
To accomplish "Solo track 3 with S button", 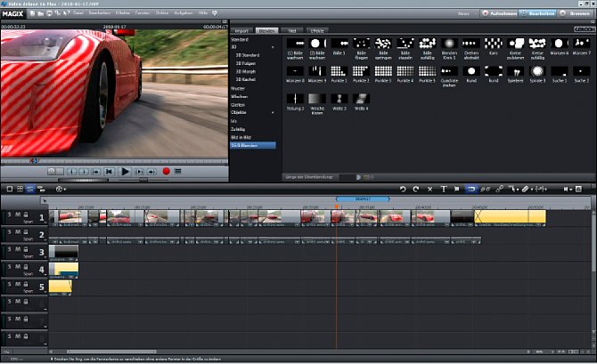I will pos(10,249).
